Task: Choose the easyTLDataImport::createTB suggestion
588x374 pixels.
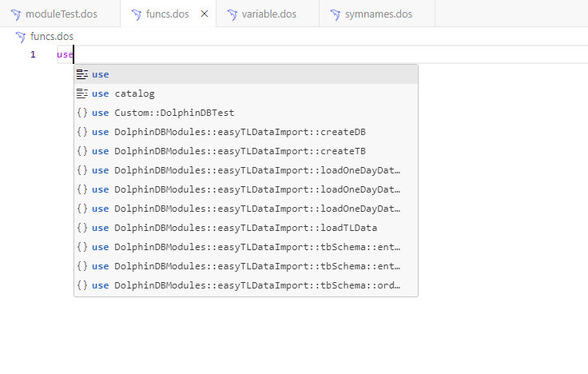Action: point(240,151)
